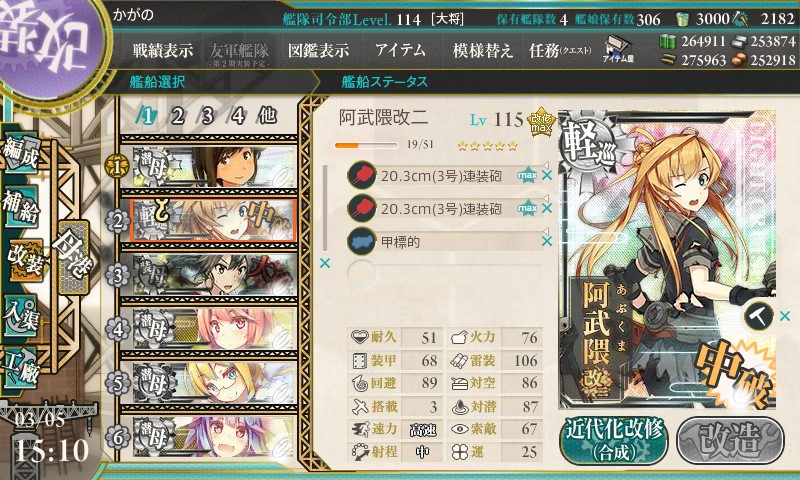Click the 改造 remodel button
Viewport: 800px width, 480px height.
pos(730,441)
